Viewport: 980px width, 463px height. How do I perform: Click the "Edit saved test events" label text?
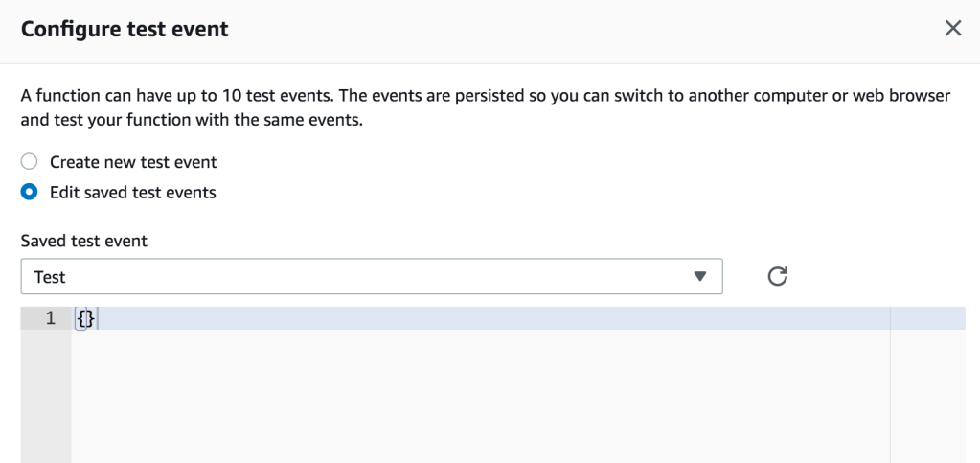(x=133, y=192)
